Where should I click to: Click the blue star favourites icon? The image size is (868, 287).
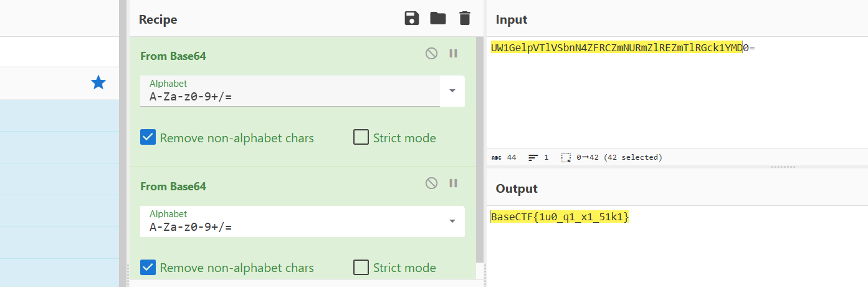pos(98,82)
